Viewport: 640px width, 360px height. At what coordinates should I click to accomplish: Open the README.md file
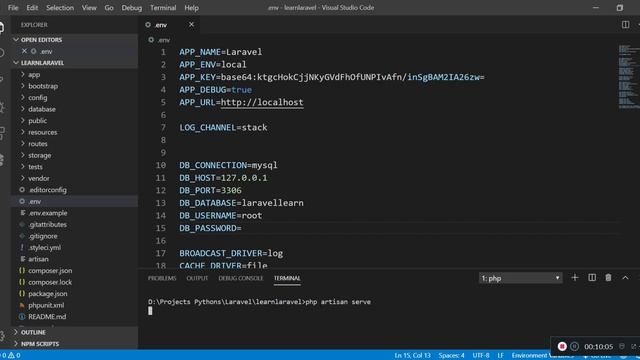[x=47, y=316]
